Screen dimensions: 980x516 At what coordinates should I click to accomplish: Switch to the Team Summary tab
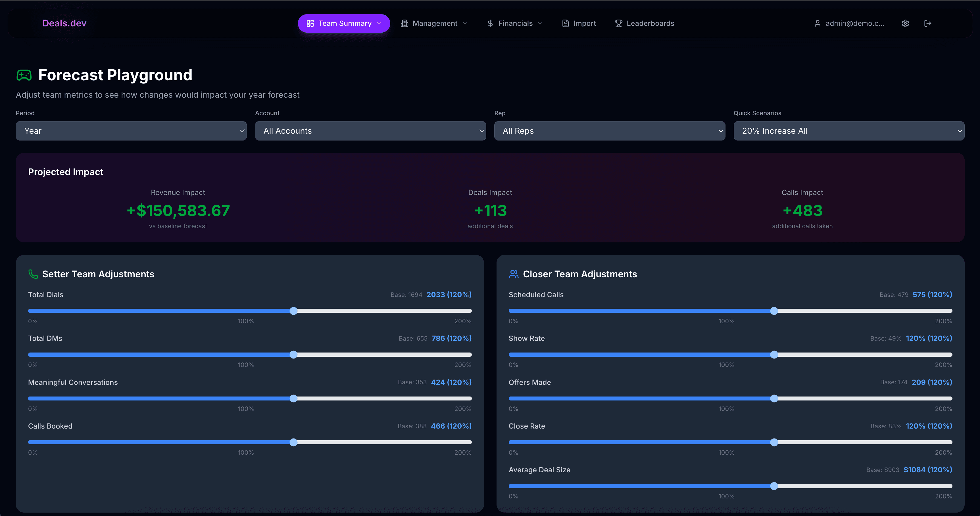[x=343, y=23]
